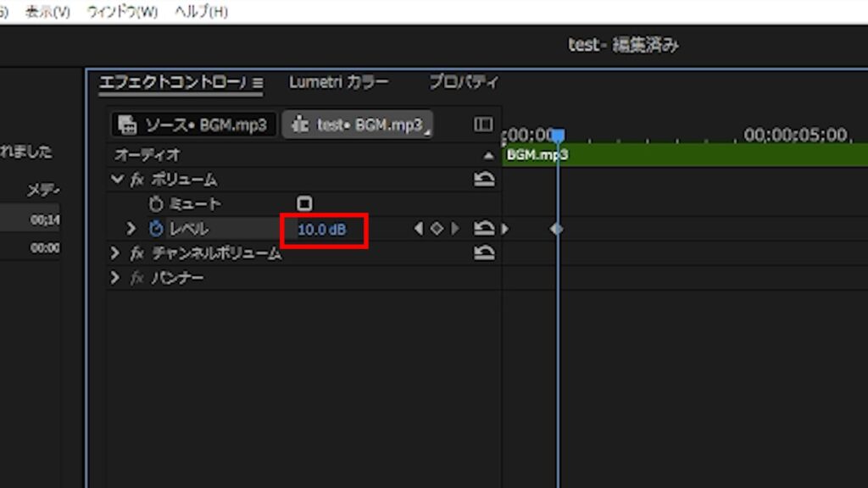This screenshot has width=868, height=488.
Task: Expand the Channel Volume effect
Action: click(114, 252)
